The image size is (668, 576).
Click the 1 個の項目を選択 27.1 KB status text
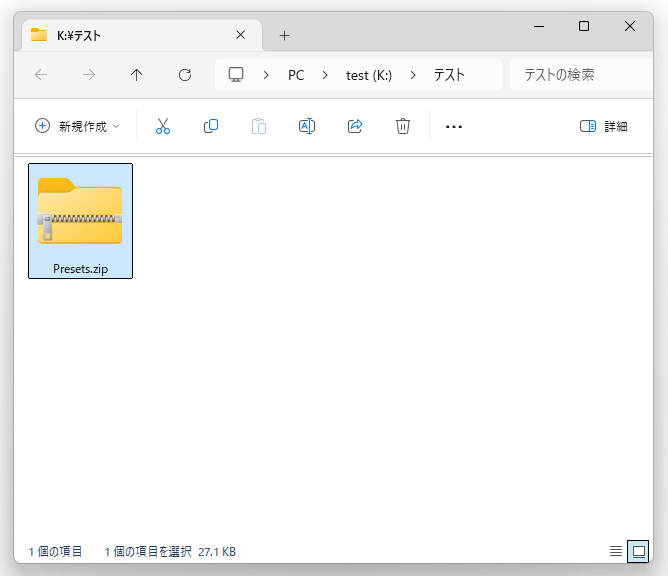pyautogui.click(x=170, y=552)
